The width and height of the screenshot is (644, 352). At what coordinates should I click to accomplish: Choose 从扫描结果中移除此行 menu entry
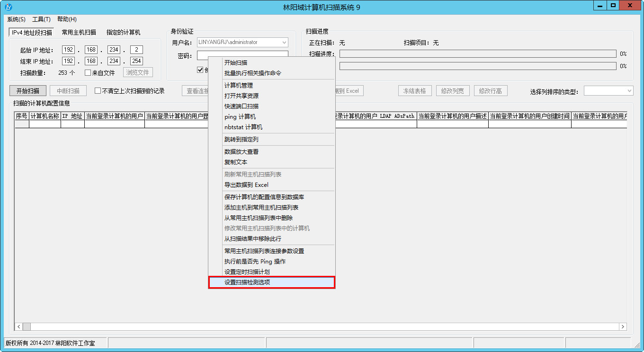272,238
